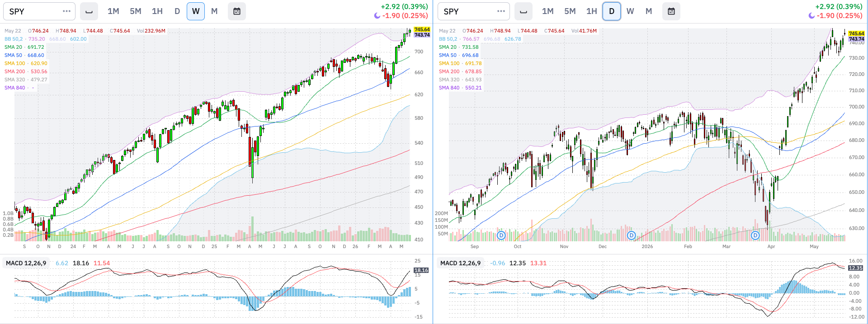Click SMA 840 550.21 label in right chart
Viewport: 868px width, 324px height.
click(x=460, y=88)
